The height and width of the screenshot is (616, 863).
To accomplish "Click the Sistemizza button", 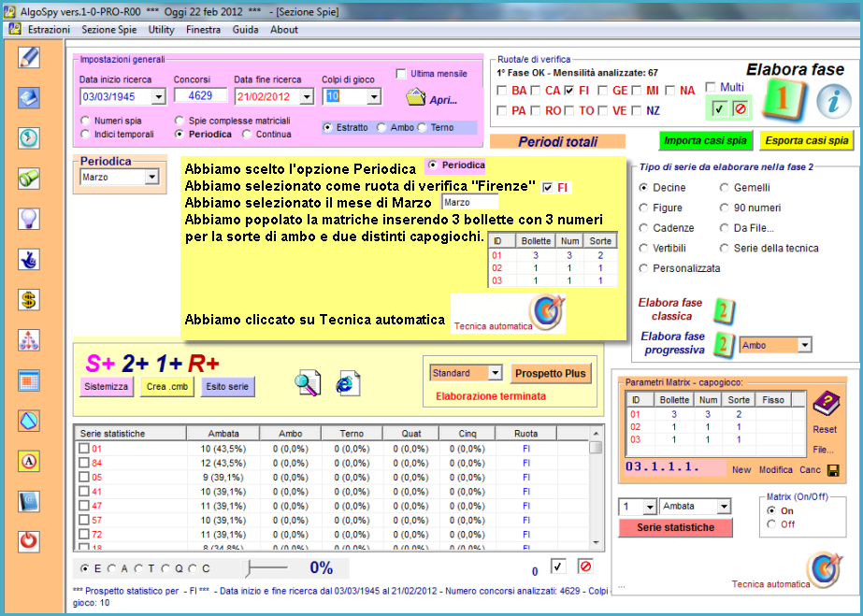I will click(x=107, y=387).
